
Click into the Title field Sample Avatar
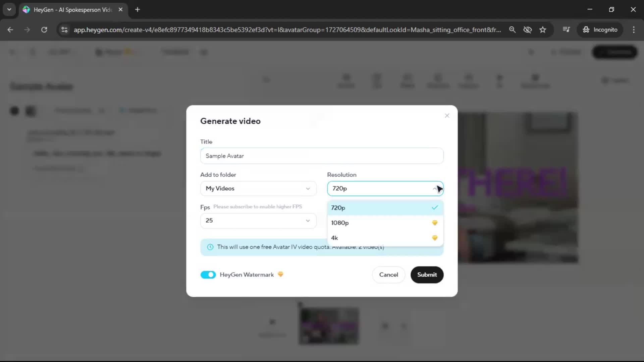[322, 156]
